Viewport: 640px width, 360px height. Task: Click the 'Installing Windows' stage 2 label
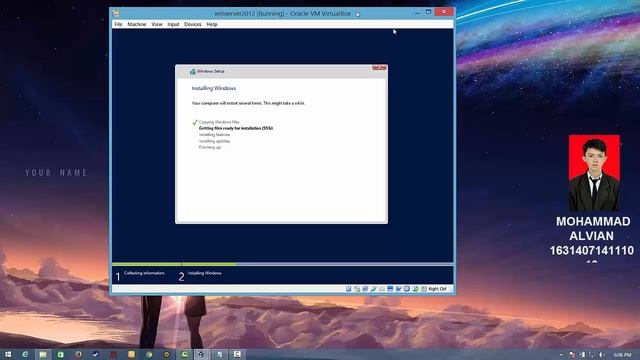click(205, 273)
